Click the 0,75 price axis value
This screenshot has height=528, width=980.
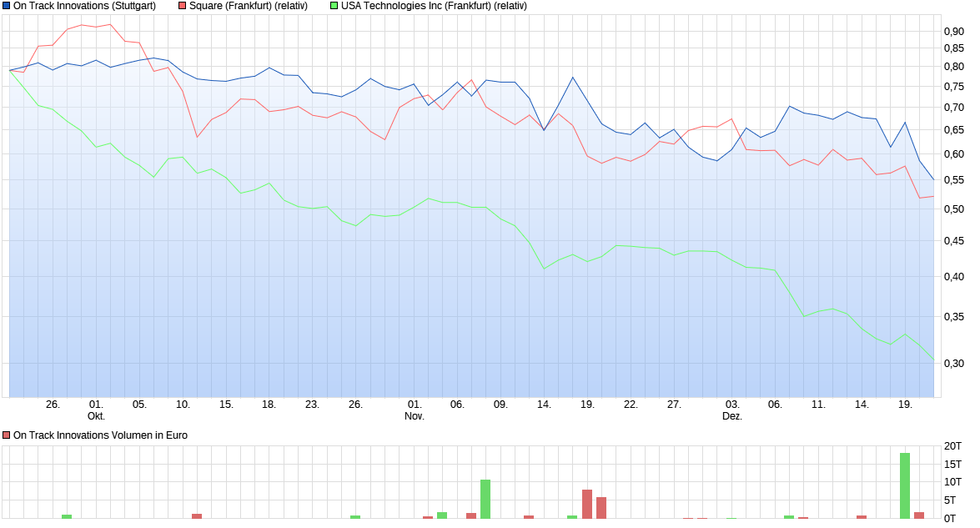(x=954, y=87)
